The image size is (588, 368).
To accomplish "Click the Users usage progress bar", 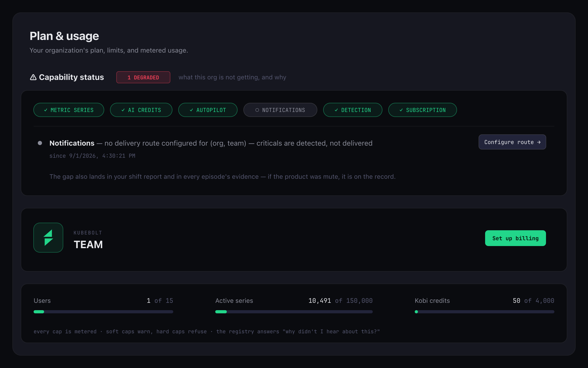I will pyautogui.click(x=103, y=312).
